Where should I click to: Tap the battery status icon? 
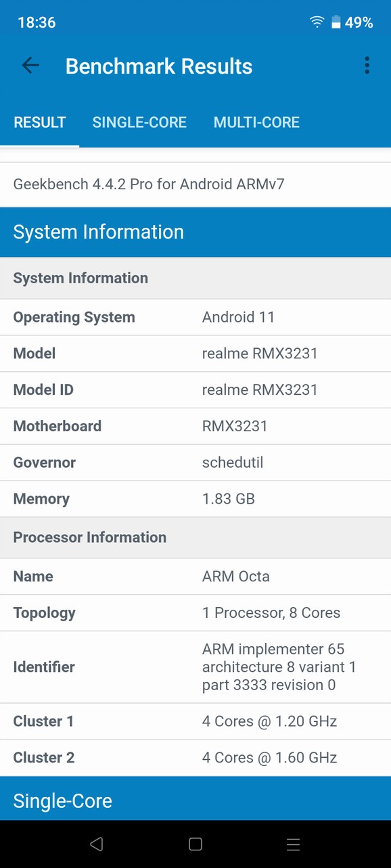click(336, 22)
